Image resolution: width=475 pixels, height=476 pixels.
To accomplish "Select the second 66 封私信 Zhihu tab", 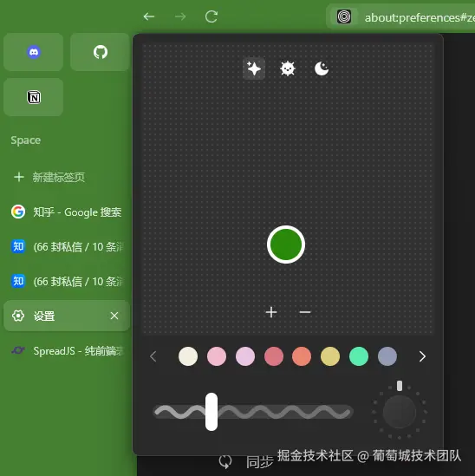I will 67,281.
